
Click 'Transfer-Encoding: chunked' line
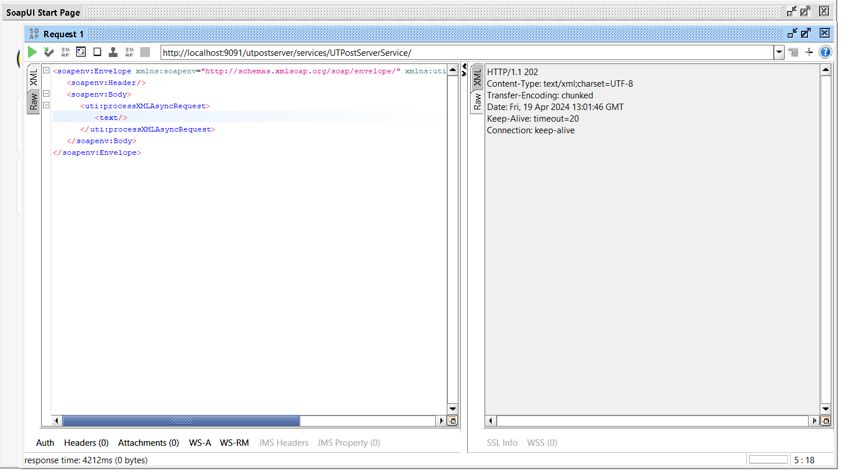[x=540, y=95]
